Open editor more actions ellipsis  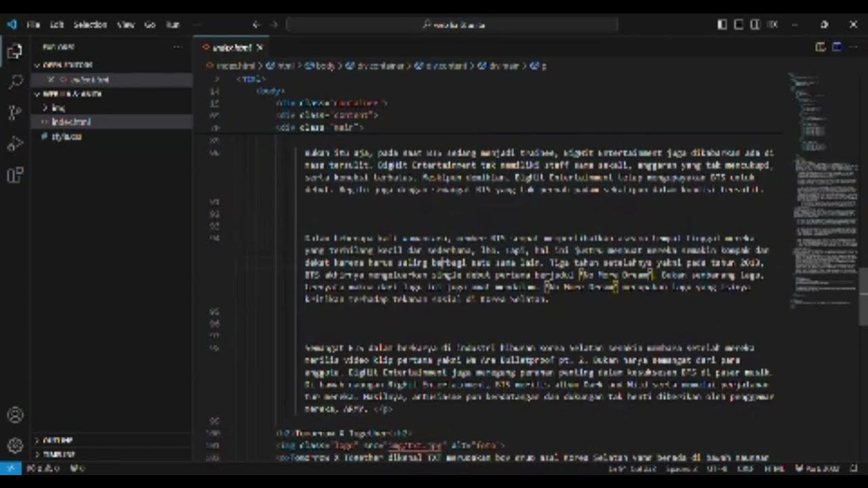[854, 47]
